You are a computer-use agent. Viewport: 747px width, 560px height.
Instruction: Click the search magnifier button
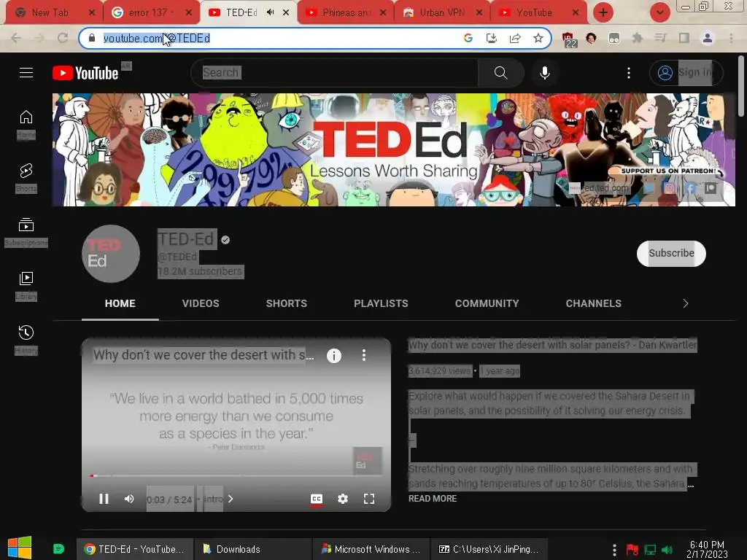point(500,72)
